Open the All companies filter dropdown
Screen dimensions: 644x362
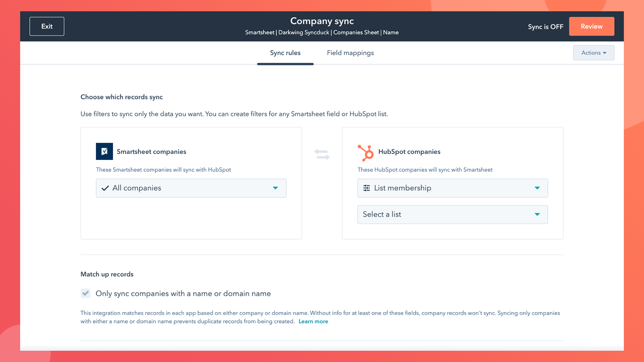[191, 188]
